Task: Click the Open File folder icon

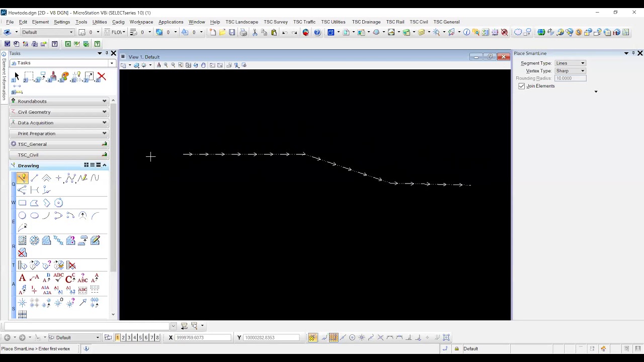Action: [222, 32]
